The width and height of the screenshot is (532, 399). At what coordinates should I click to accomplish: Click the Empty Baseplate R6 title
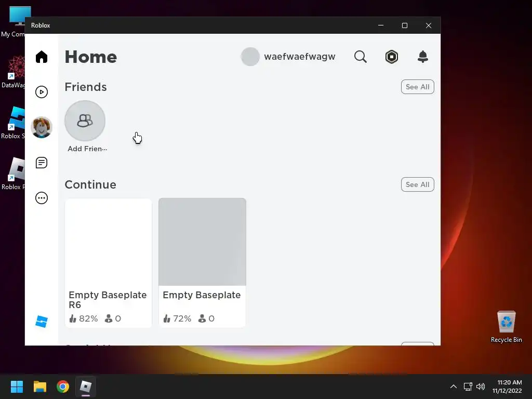point(108,300)
